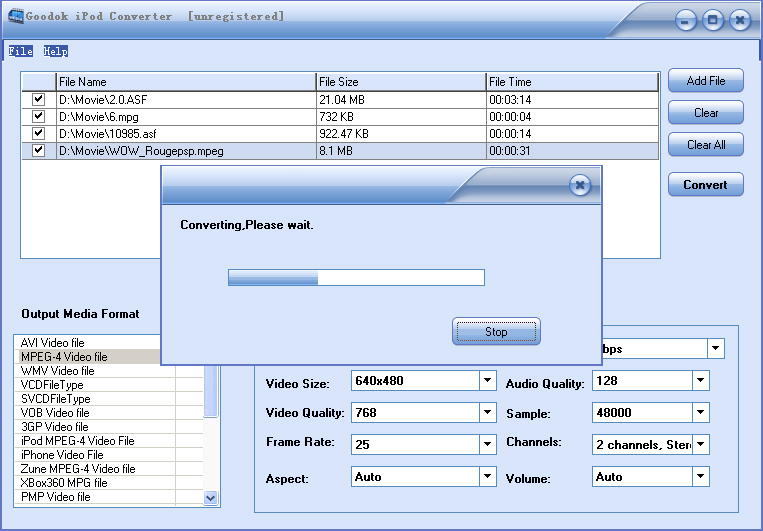Open the Volume dropdown
Image resolution: width=763 pixels, height=531 pixels.
[700, 476]
